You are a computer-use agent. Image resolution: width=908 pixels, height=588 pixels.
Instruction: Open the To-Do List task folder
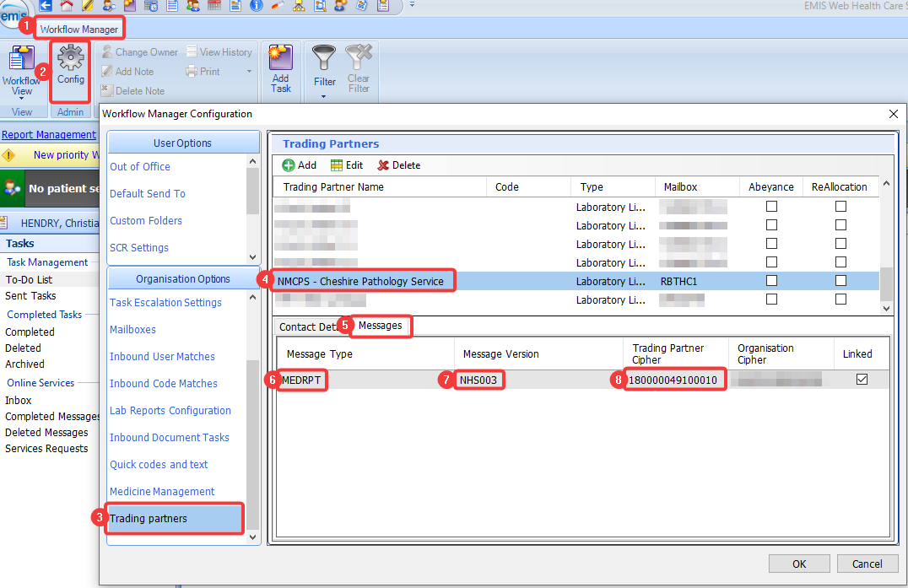pos(29,279)
